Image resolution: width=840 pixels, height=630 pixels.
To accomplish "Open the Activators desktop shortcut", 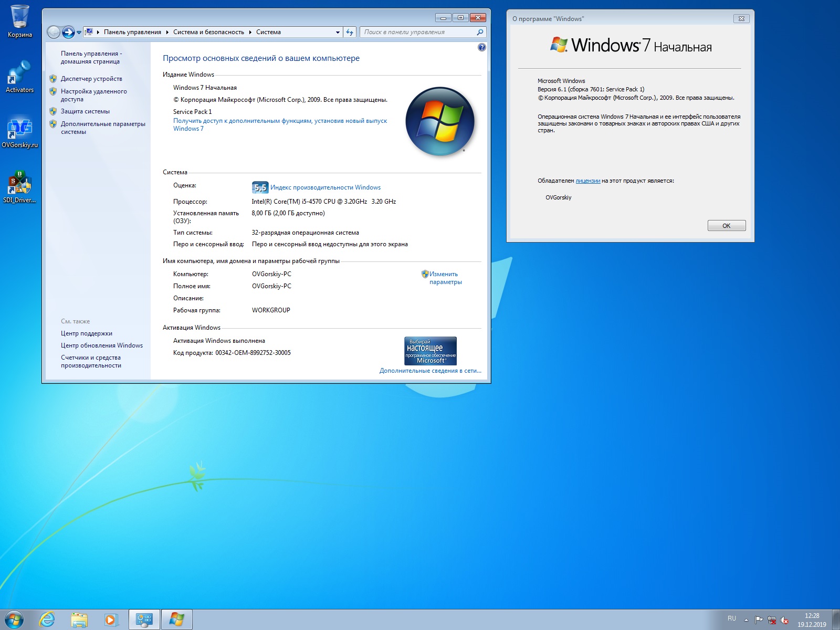I will coord(20,77).
